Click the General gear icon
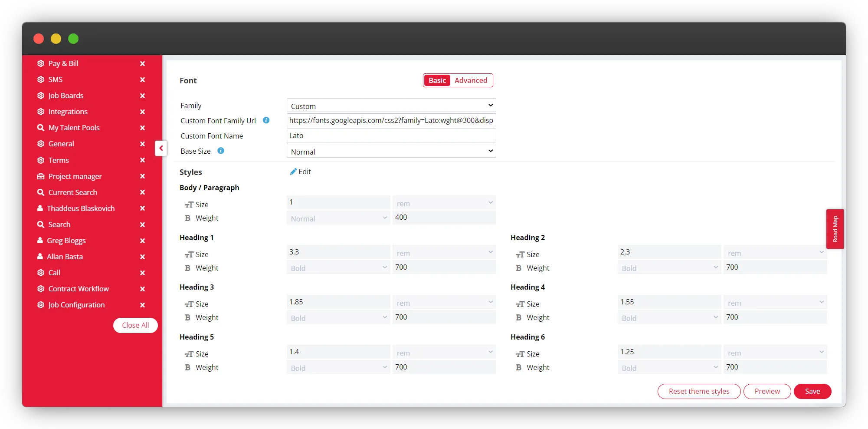Screen dimensions: 868x429 [x=41, y=144]
